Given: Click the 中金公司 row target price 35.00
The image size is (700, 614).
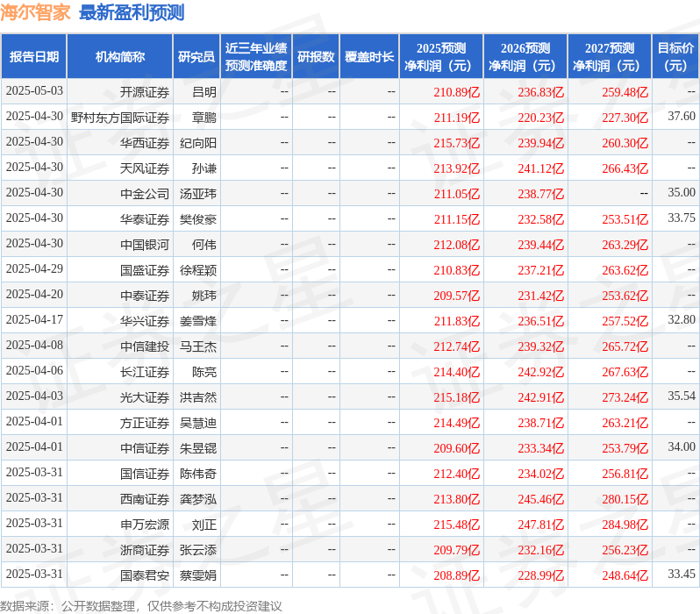Looking at the screenshot, I should point(681,193).
